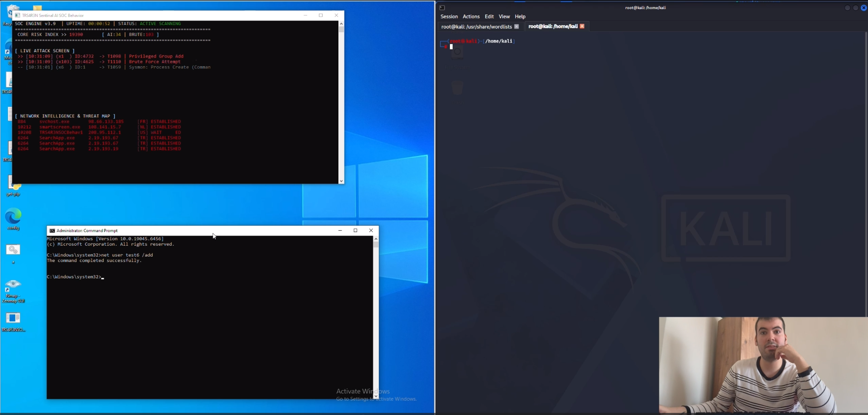Viewport: 868px width, 415px height.
Task: Open the View menu in the terminal
Action: click(x=504, y=17)
